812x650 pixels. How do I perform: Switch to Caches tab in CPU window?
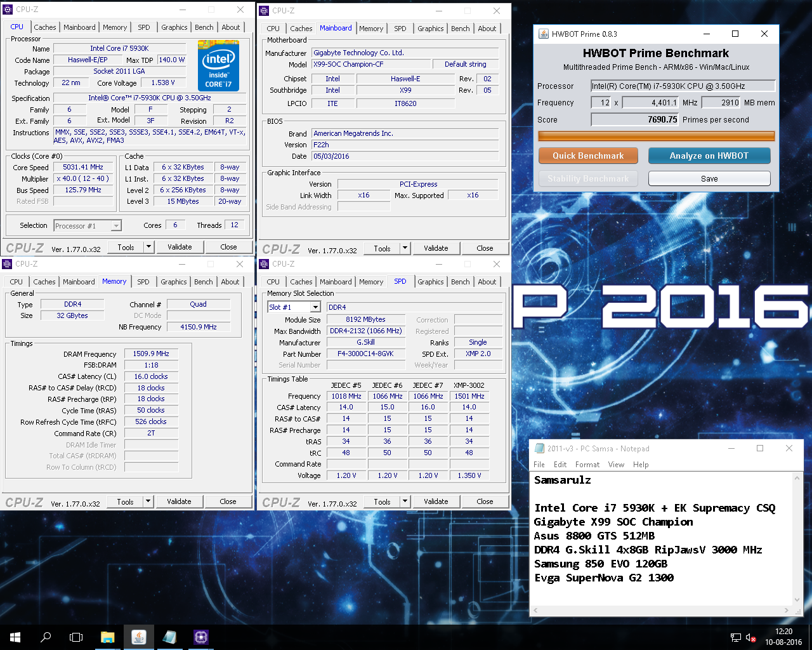(45, 27)
